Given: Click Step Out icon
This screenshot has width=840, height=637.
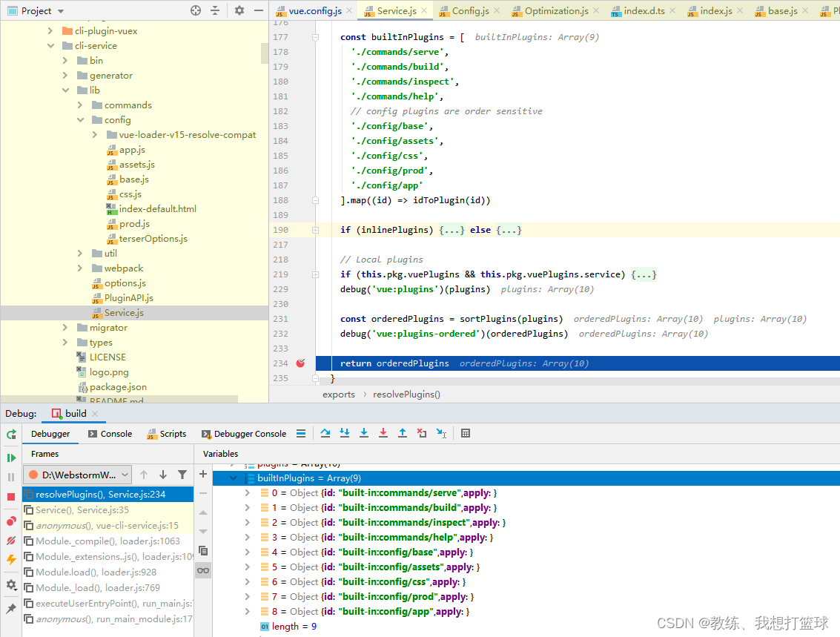Looking at the screenshot, I should [x=403, y=433].
